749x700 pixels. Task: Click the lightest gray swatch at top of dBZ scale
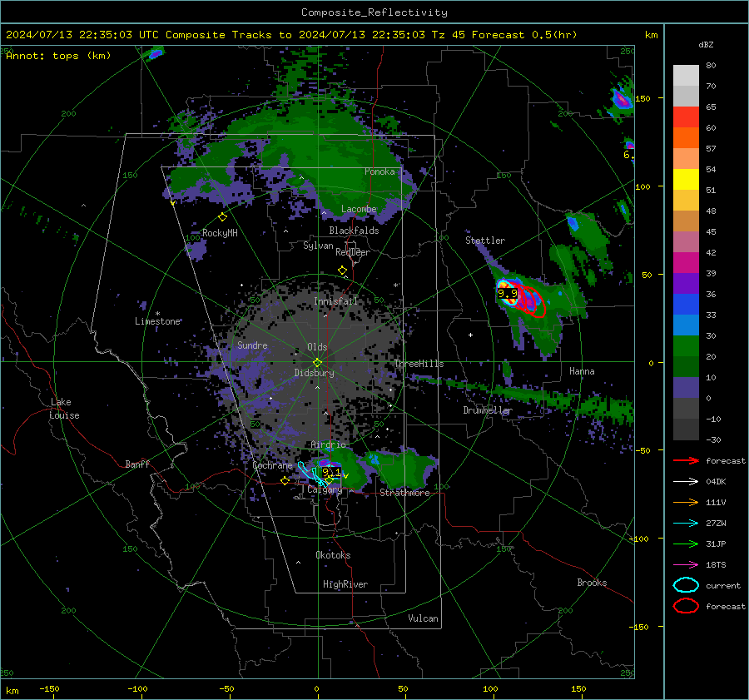[x=686, y=76]
